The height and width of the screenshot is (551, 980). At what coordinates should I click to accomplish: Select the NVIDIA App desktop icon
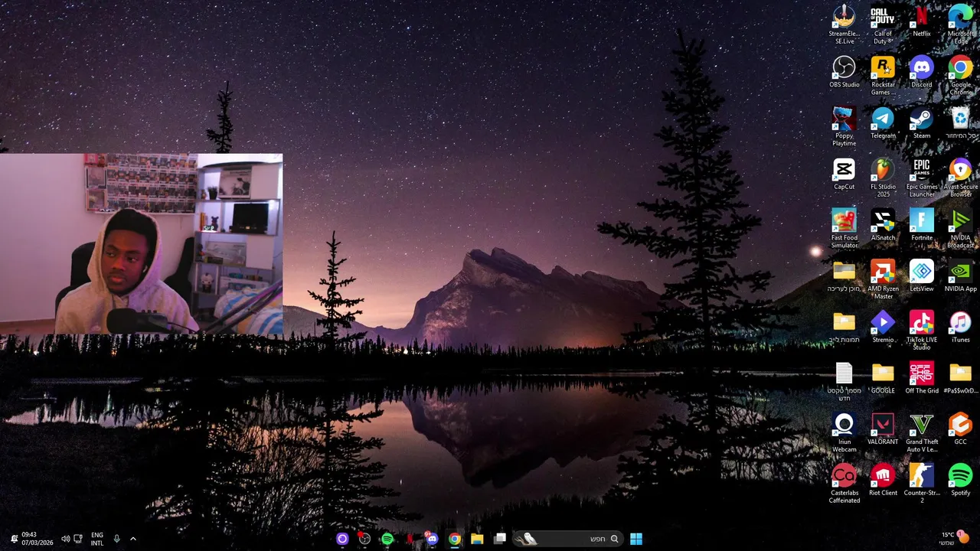pos(961,276)
